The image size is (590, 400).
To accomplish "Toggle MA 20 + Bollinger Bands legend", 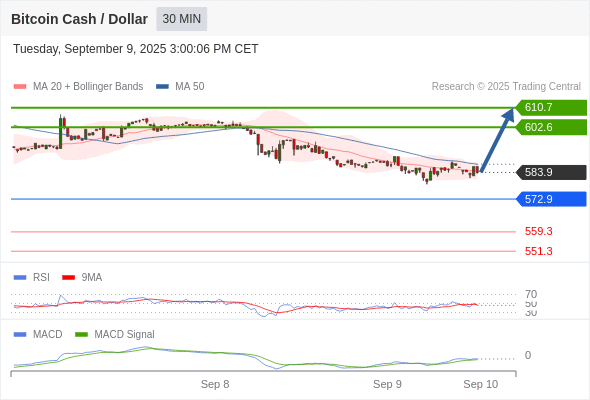I will (78, 87).
